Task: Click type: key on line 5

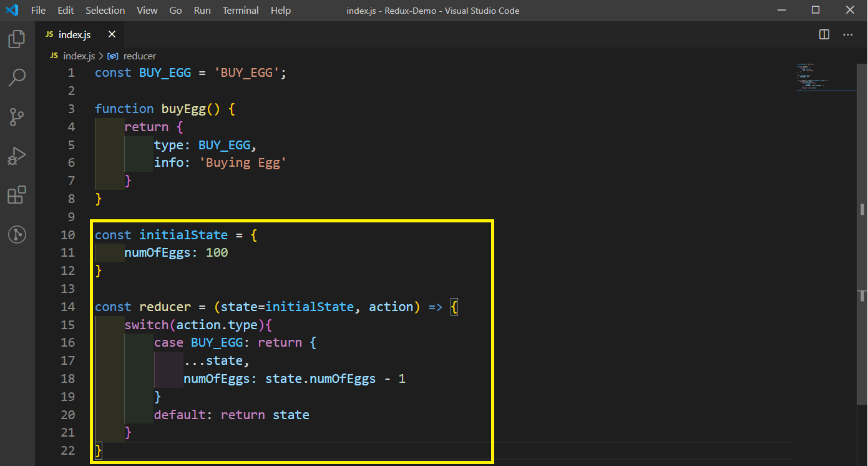Action: click(172, 145)
